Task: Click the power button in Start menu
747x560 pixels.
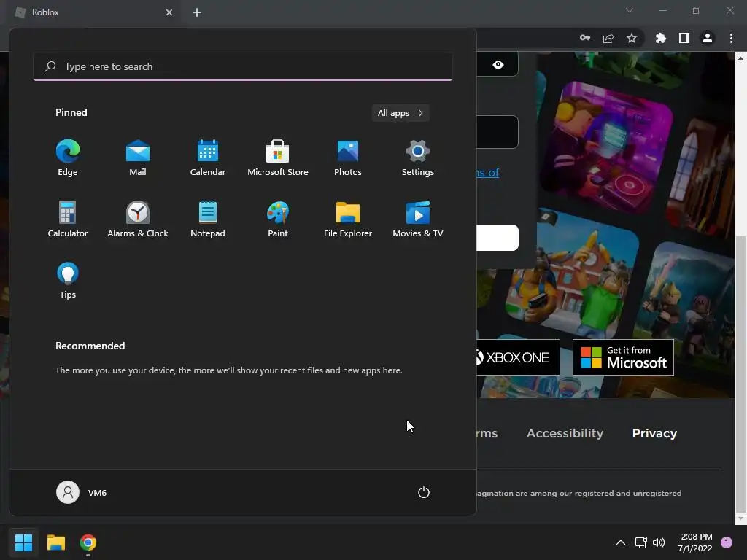Action: click(424, 492)
